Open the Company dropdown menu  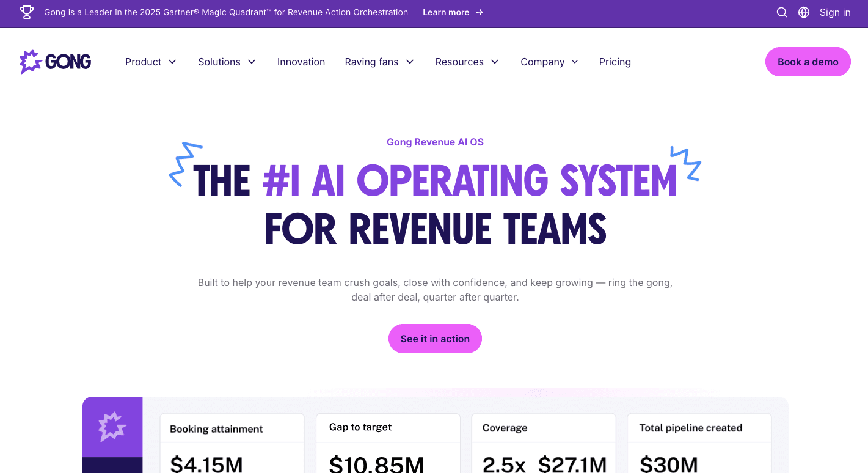(549, 62)
